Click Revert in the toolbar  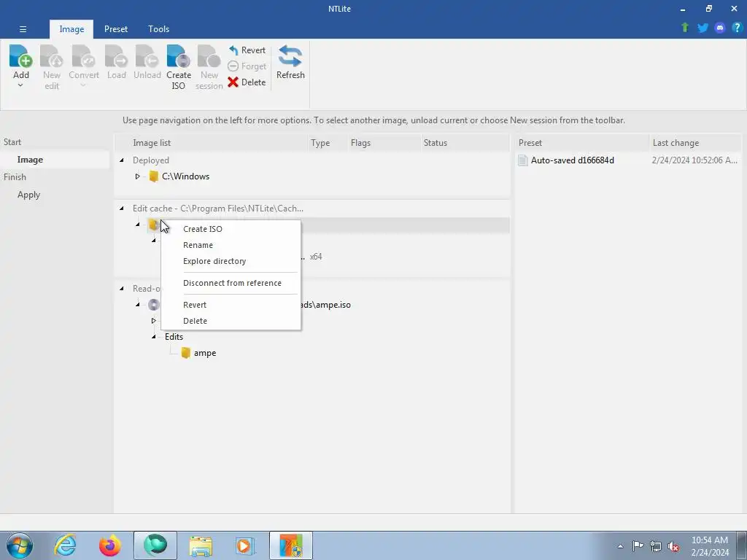click(247, 50)
